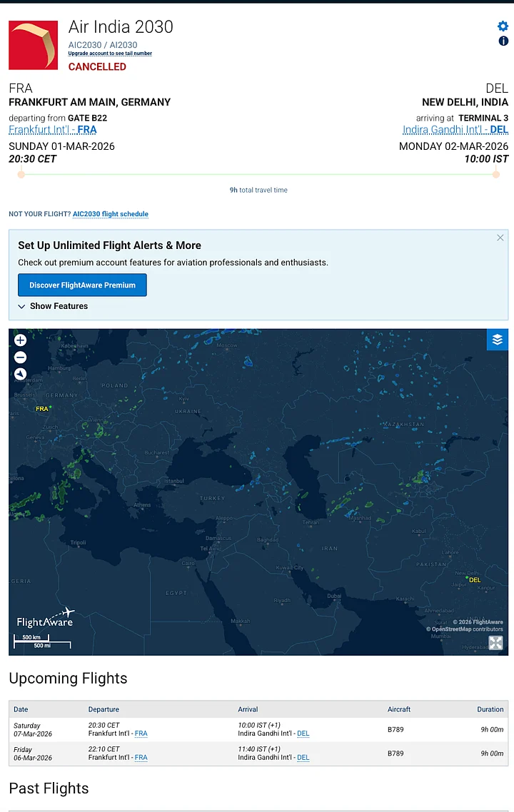This screenshot has width=514, height=812.
Task: Click the flight progress timeline bar
Action: tap(258, 174)
